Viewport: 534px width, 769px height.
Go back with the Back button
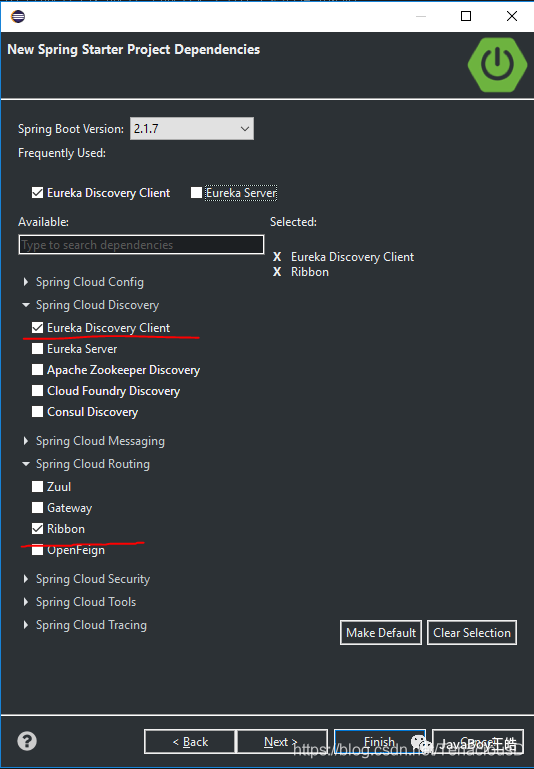click(x=190, y=742)
